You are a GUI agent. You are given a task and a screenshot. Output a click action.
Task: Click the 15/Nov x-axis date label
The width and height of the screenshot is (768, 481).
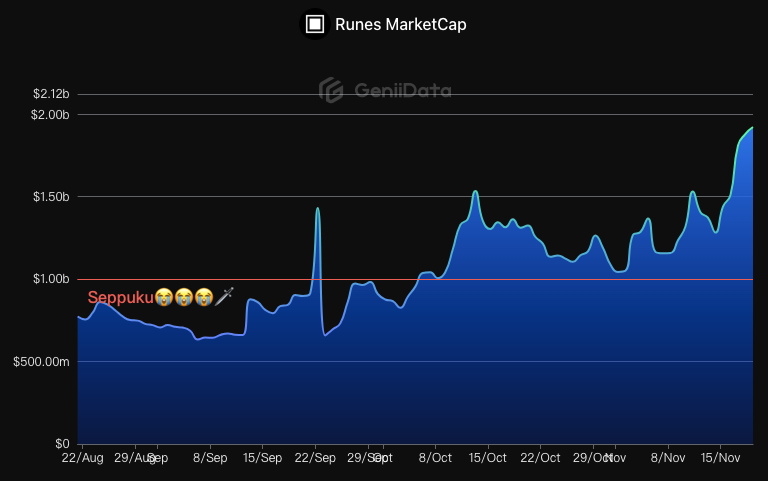click(x=720, y=458)
